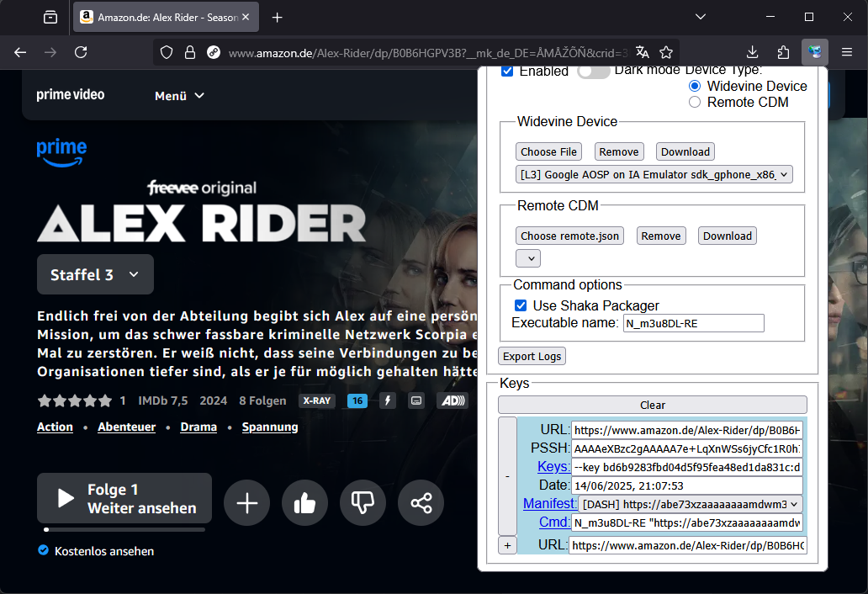The image size is (868, 594).
Task: Click the Widevine extension toolbar icon
Action: click(x=815, y=53)
